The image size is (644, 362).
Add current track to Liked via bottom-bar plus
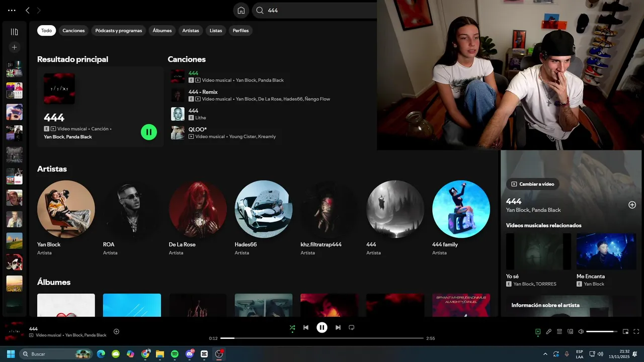tap(116, 331)
